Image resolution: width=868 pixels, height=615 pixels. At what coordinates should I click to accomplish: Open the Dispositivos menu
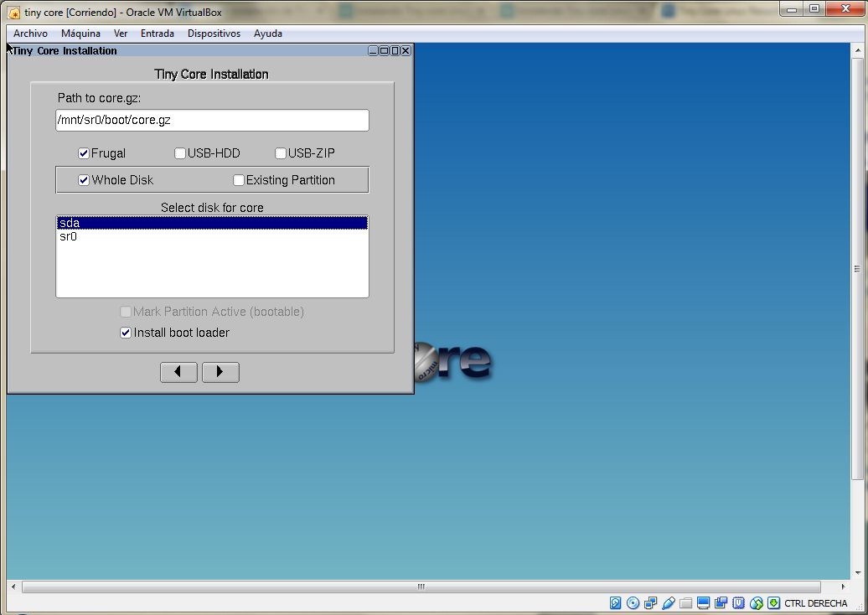tap(214, 34)
